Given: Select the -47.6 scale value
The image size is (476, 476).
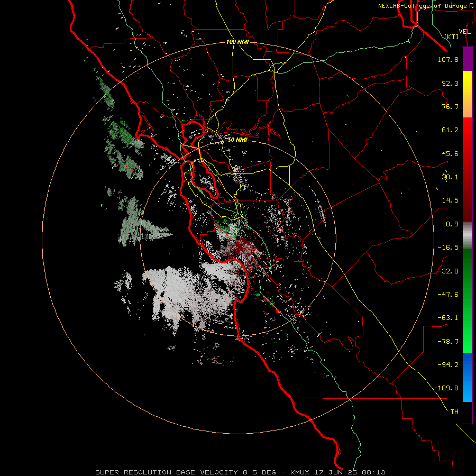Looking at the screenshot, I should tap(448, 295).
